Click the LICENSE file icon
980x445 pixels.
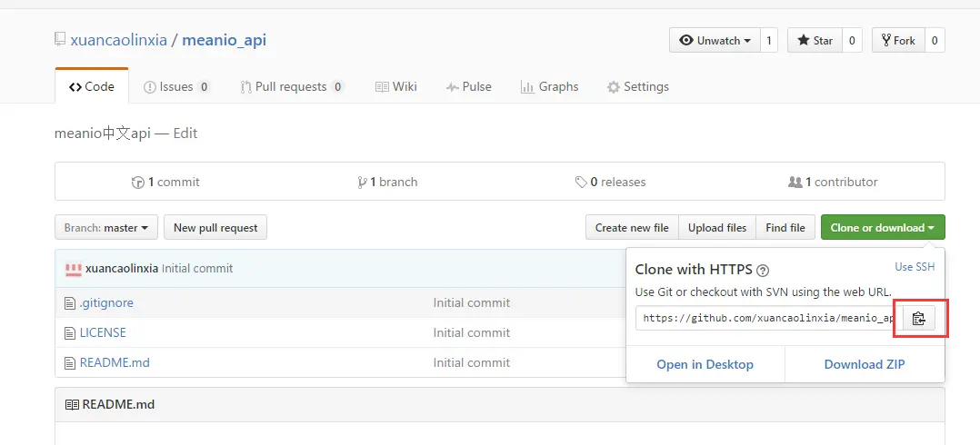point(70,333)
